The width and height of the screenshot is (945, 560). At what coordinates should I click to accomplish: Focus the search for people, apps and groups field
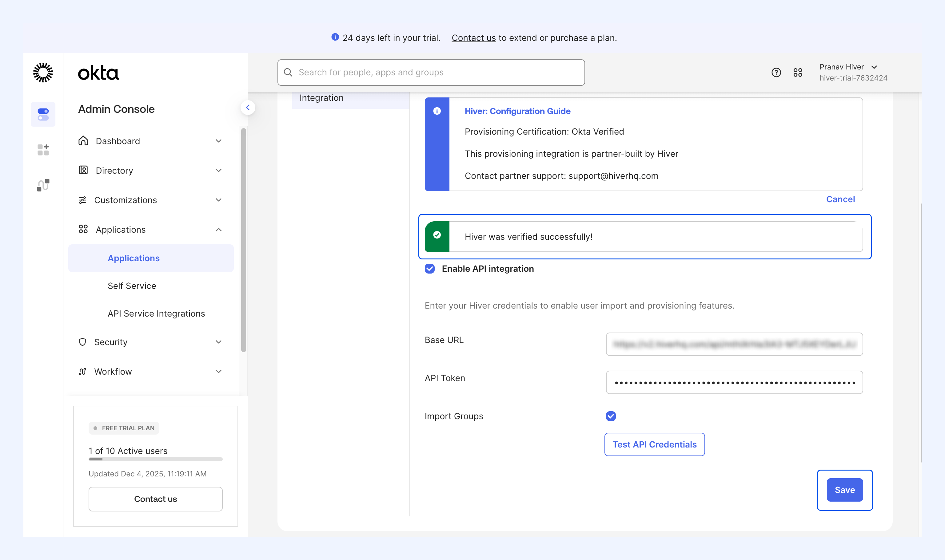pos(431,73)
